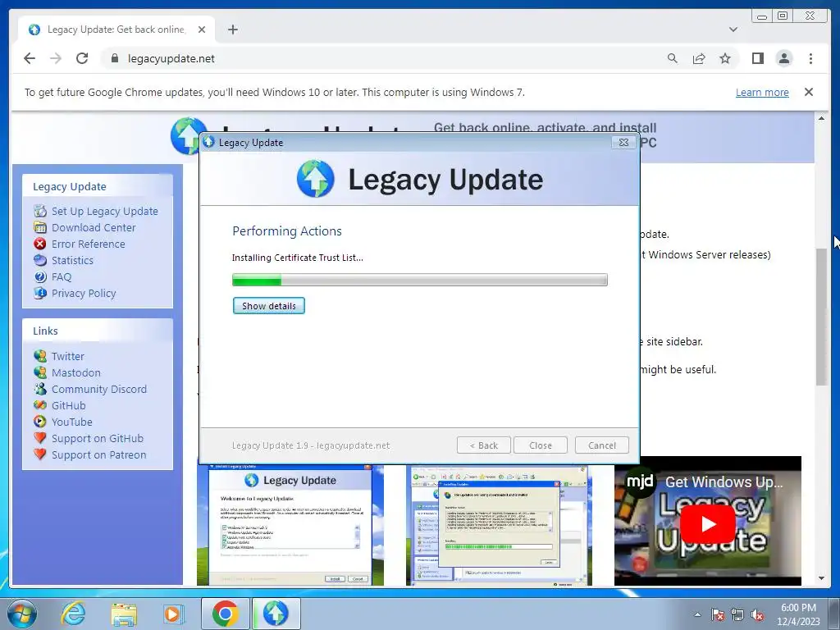Open the Error Reference link
The height and width of the screenshot is (630, 840).
coord(88,244)
